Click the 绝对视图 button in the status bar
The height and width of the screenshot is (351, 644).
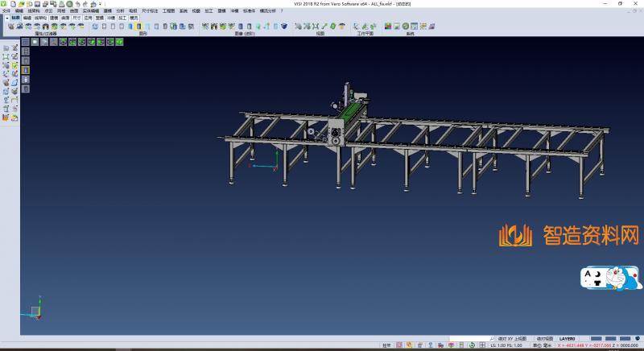tap(546, 338)
